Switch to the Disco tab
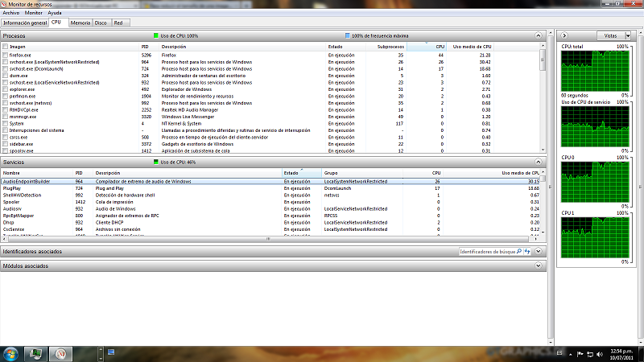Screen dimensions: 644x362 tap(101, 23)
